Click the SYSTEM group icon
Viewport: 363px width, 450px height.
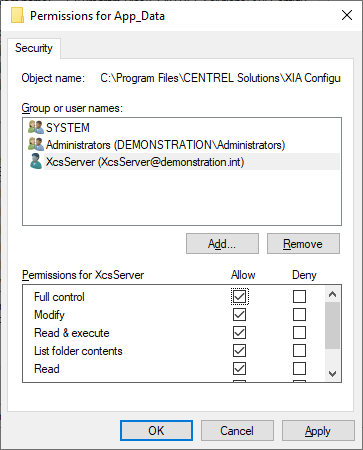(x=36, y=127)
